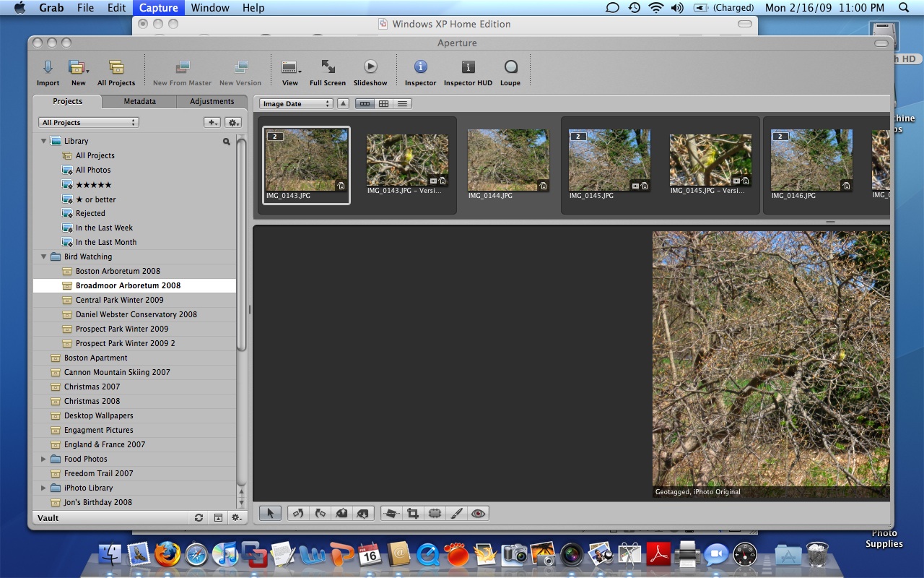
Task: Select the Crop tool
Action: 413,513
